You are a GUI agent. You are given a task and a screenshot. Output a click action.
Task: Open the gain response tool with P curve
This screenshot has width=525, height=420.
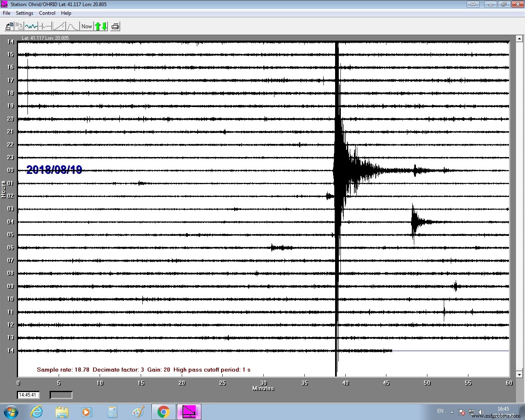59,26
